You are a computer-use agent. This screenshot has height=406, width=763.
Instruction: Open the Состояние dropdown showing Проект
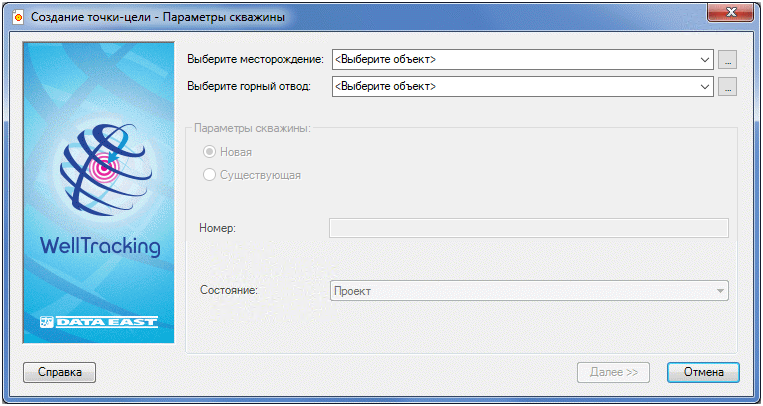[529, 291]
